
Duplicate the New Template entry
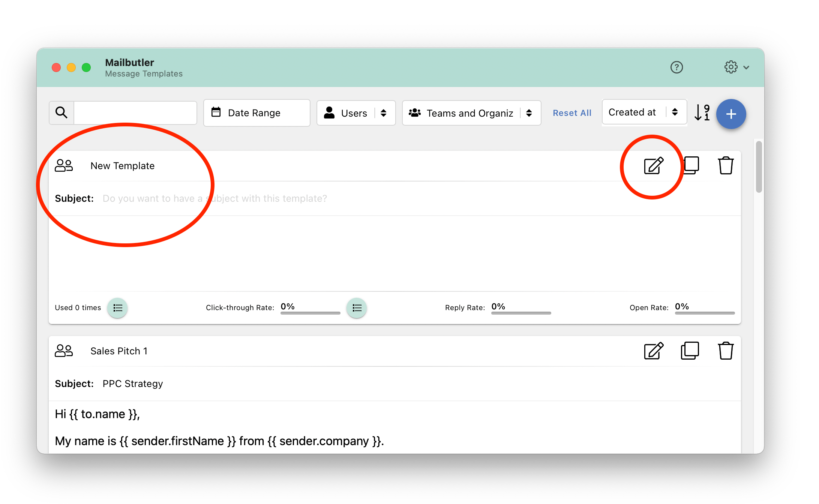(x=691, y=165)
